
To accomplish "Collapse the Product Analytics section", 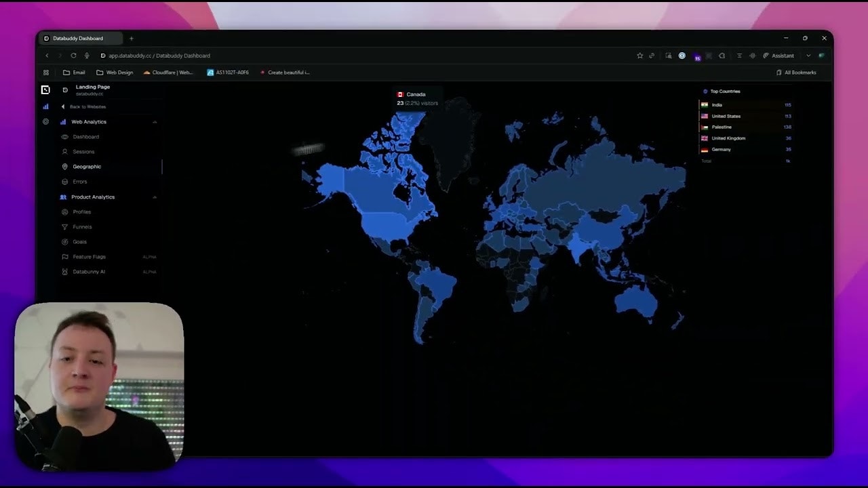I will click(155, 197).
